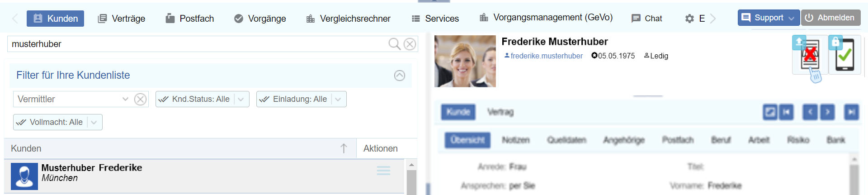
Task: Open the Angehörige sub-tab
Action: [624, 140]
